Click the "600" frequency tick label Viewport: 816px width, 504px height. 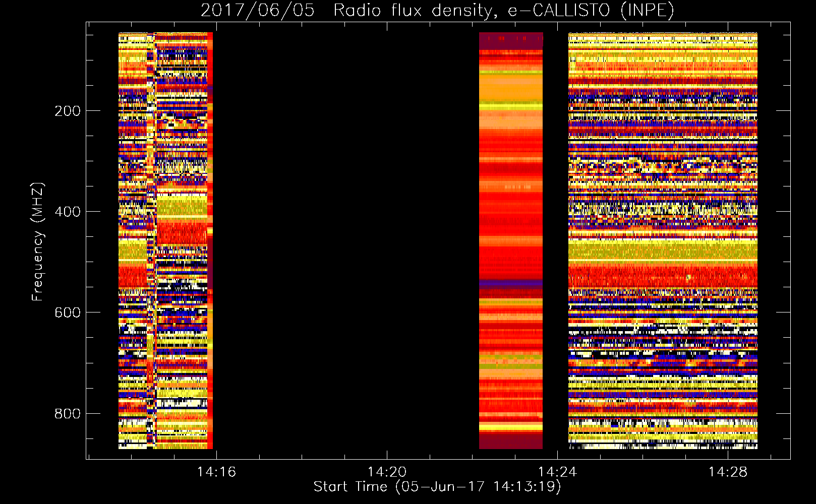pyautogui.click(x=68, y=312)
